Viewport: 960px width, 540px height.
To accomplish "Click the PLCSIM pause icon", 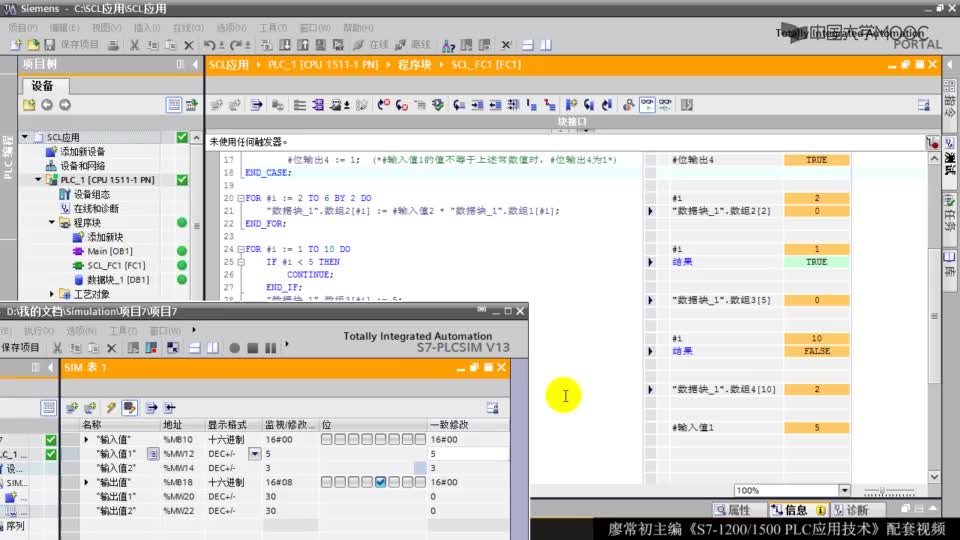I will tap(271, 348).
